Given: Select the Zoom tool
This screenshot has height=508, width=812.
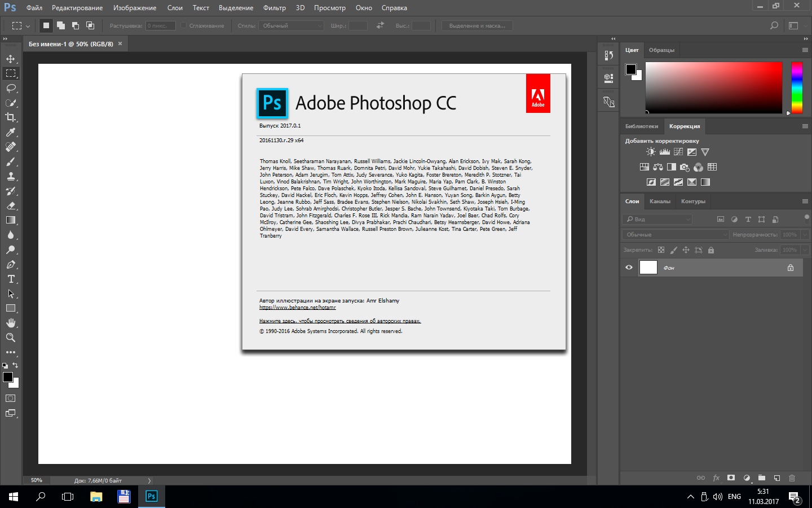Looking at the screenshot, I should pyautogui.click(x=11, y=338).
